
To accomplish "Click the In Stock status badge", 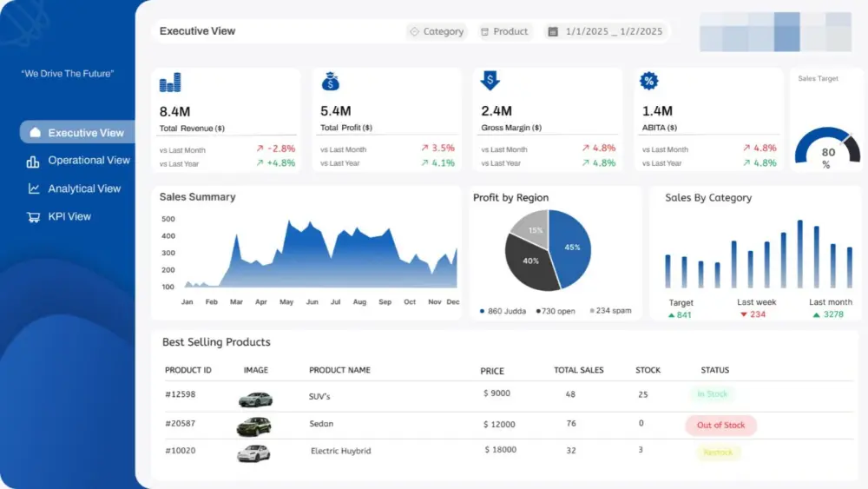I will click(712, 394).
